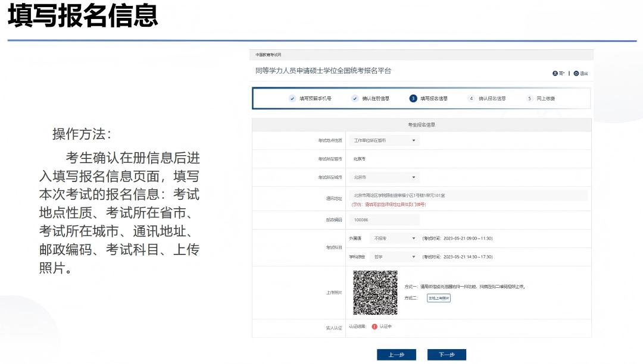The height and width of the screenshot is (364, 643).
Task: Expand the 学科综合 subject dropdown
Action: (394, 257)
